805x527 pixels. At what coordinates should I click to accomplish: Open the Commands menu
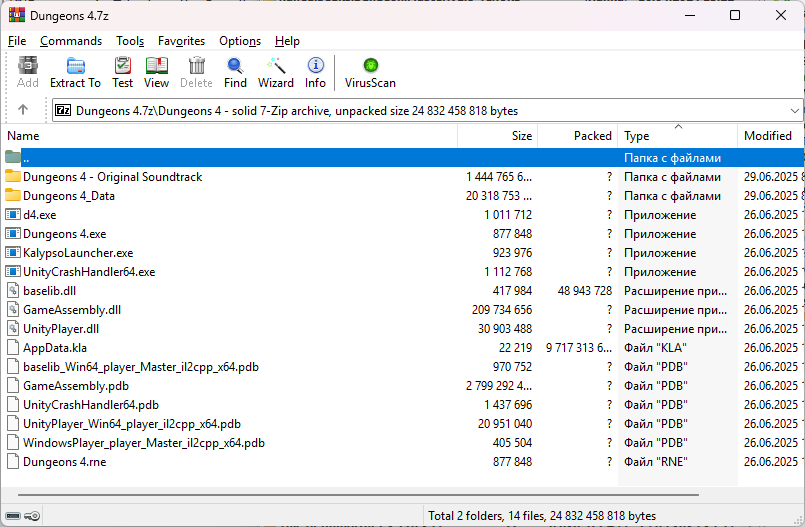[x=71, y=41]
